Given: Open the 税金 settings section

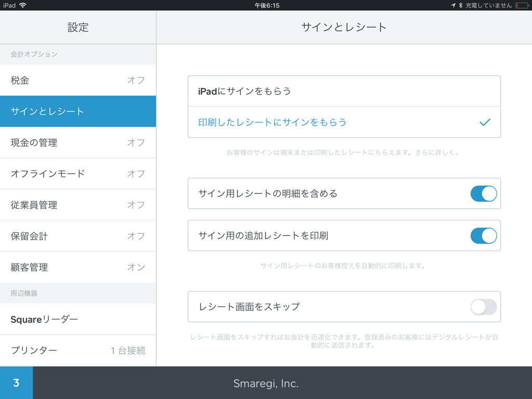Looking at the screenshot, I should (x=78, y=80).
